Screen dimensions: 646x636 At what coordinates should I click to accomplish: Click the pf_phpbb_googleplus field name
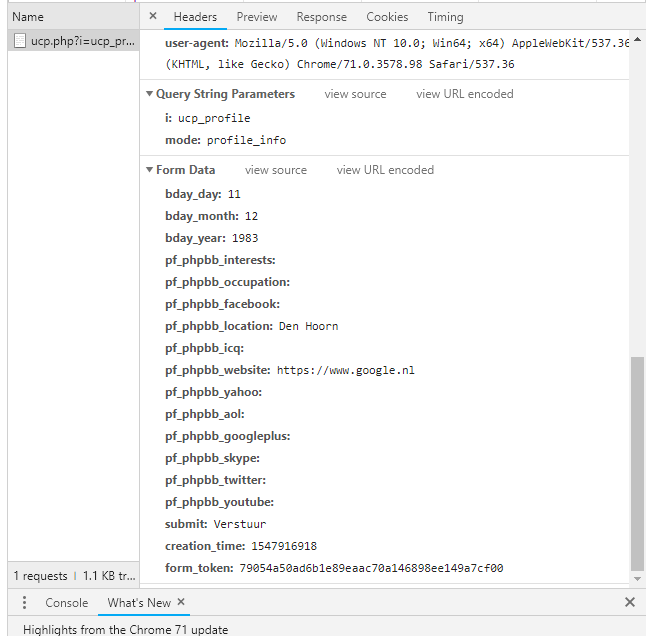[227, 436]
